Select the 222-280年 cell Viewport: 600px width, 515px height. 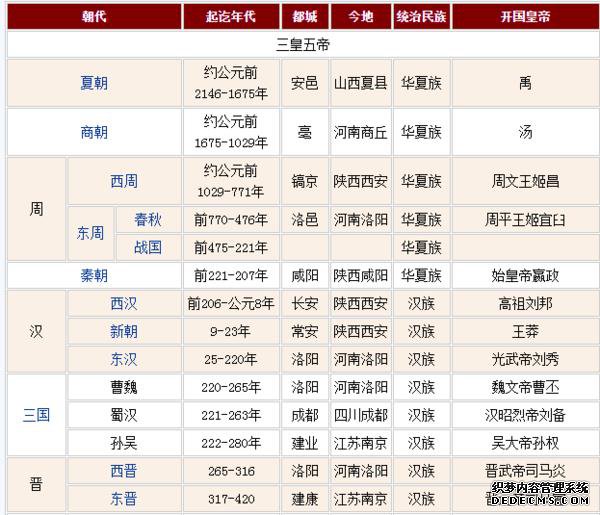231,443
